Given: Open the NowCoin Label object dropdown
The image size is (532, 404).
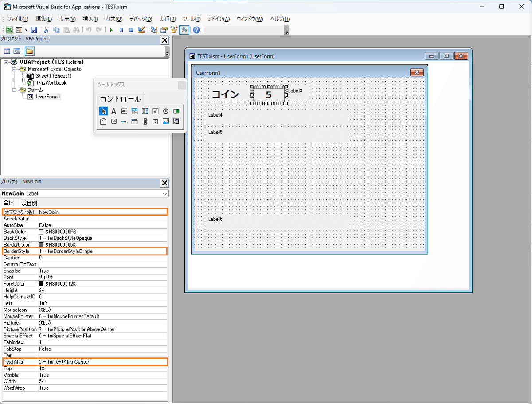Looking at the screenshot, I should pyautogui.click(x=165, y=194).
